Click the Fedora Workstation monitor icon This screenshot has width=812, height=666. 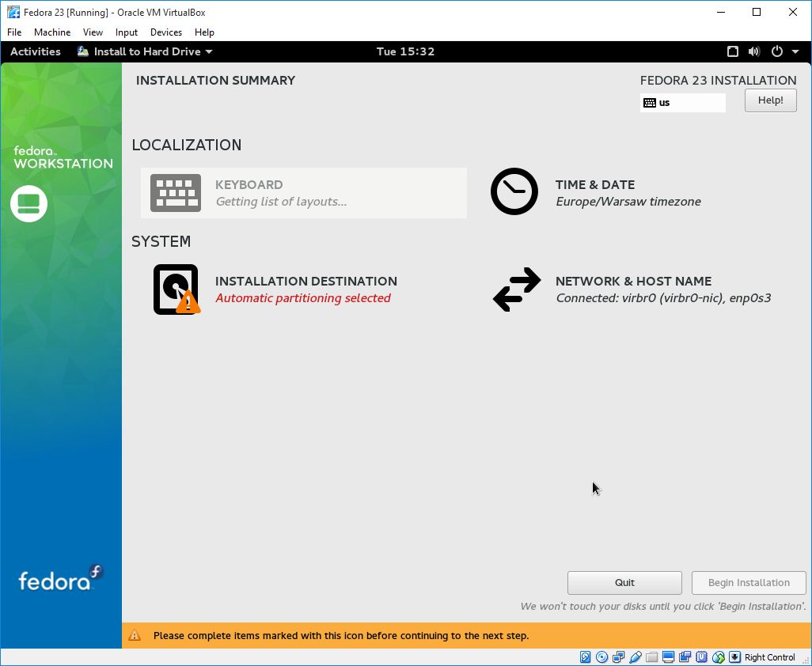pos(28,203)
